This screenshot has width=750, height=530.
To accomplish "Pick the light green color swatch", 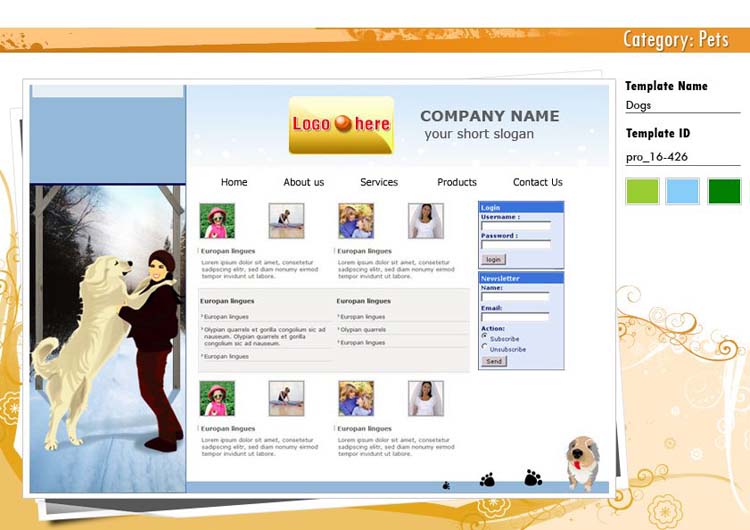I will click(642, 191).
